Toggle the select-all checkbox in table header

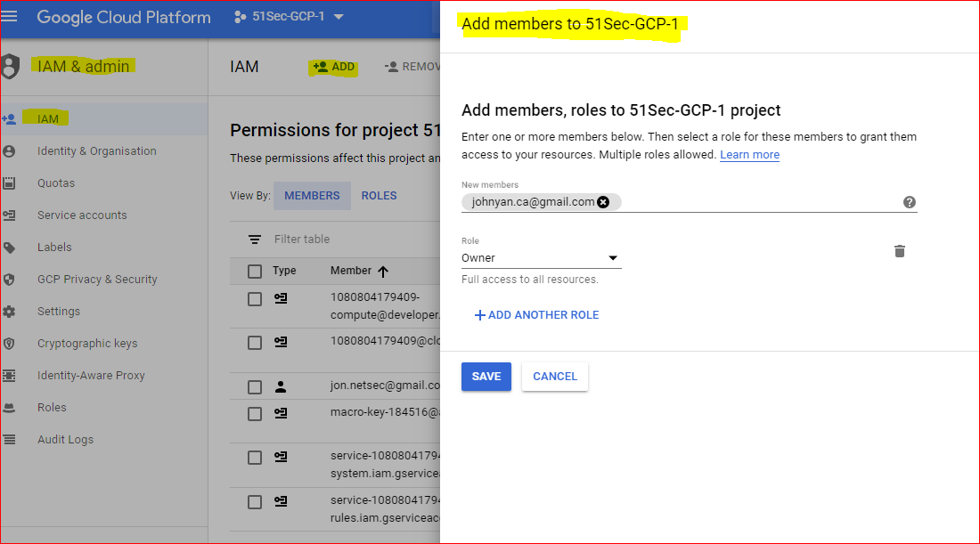coord(255,271)
